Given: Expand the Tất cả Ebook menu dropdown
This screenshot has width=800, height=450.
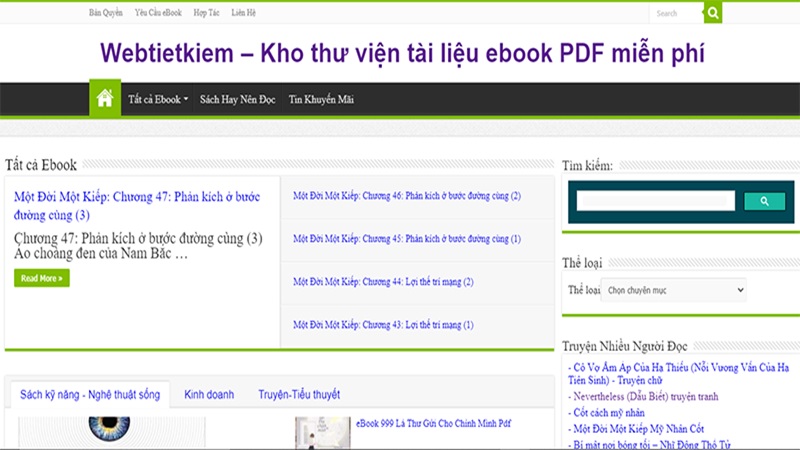Looking at the screenshot, I should [x=158, y=99].
